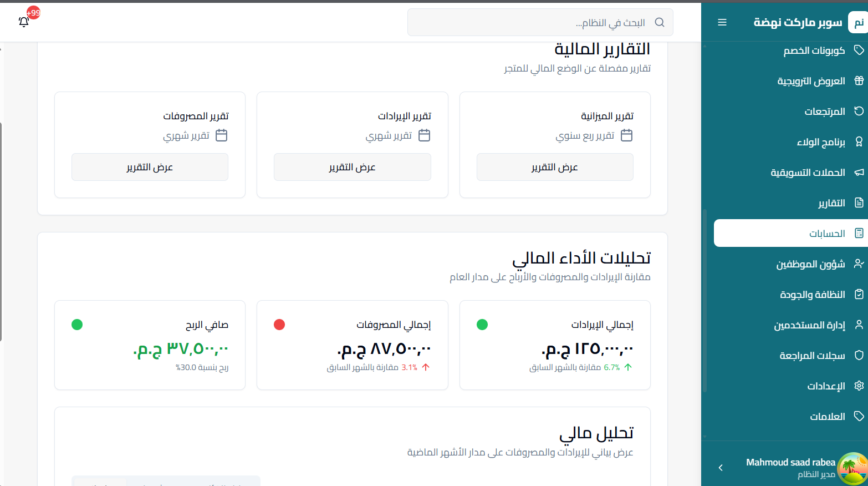
Task: View the تقرير المصروفات report with عرض التقرير
Action: (150, 167)
